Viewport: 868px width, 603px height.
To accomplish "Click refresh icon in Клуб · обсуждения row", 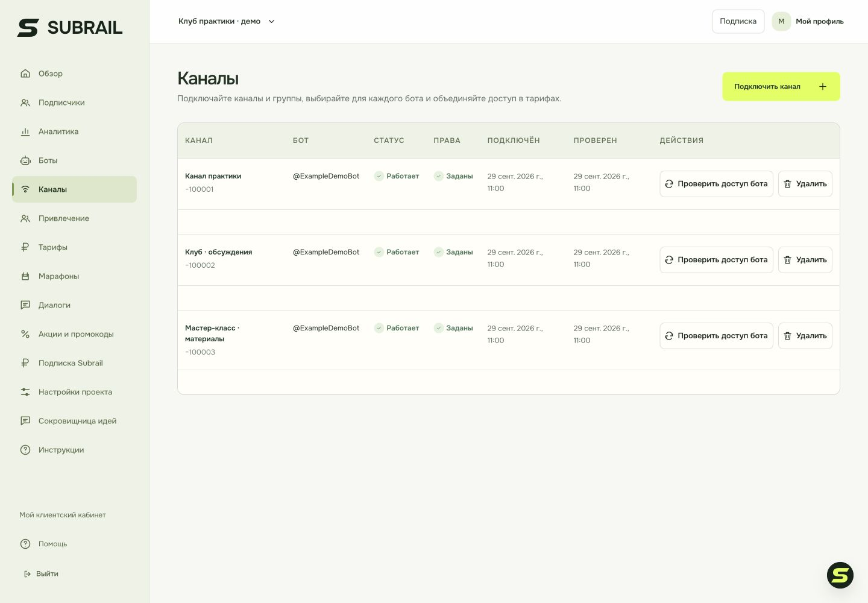I will point(669,260).
